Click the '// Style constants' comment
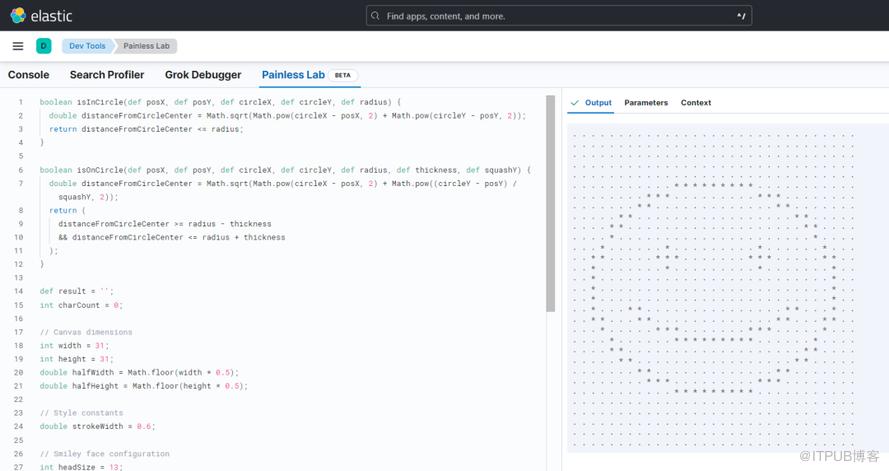This screenshot has width=889, height=471. [x=81, y=413]
